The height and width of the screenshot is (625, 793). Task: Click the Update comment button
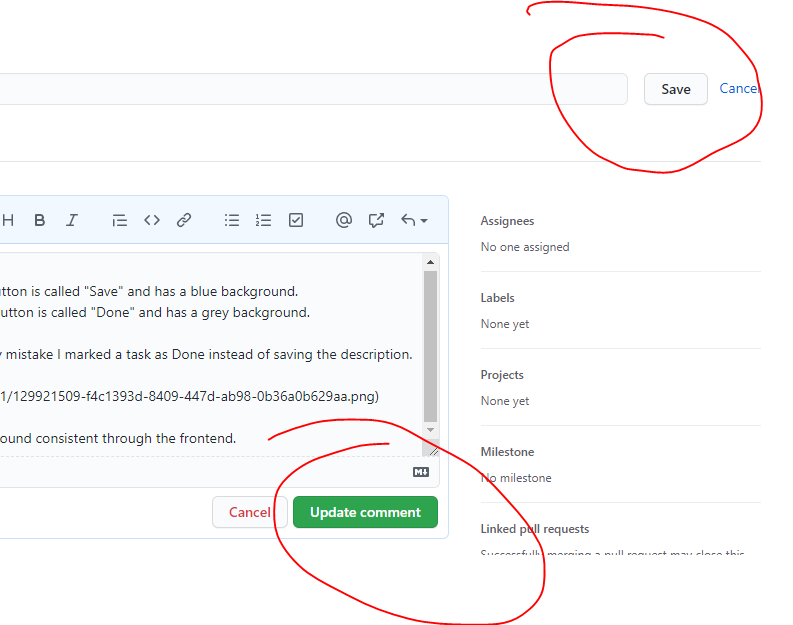click(365, 512)
